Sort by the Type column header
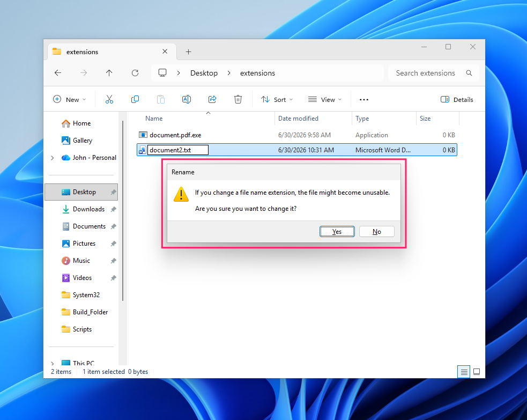Screen dimensions: 527x420 (x=384, y=119)
